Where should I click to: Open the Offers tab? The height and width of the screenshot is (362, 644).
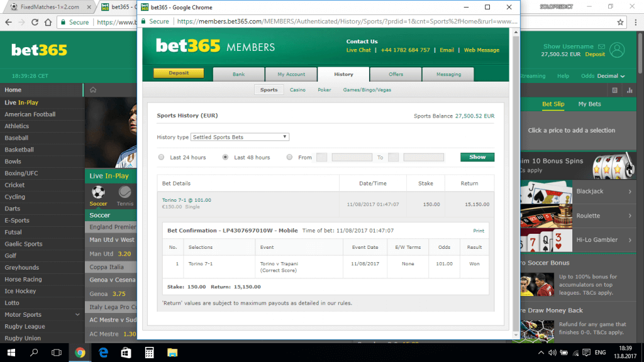396,74
